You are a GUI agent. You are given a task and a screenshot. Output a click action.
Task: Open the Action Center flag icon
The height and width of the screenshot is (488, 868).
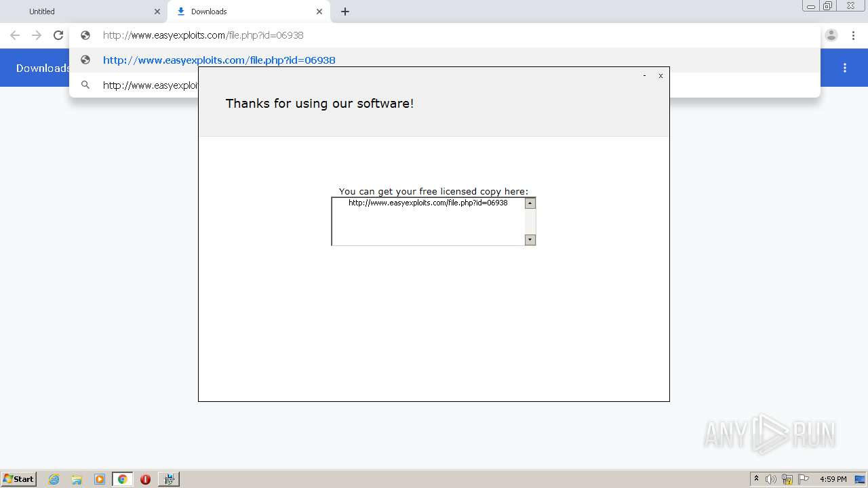point(804,479)
